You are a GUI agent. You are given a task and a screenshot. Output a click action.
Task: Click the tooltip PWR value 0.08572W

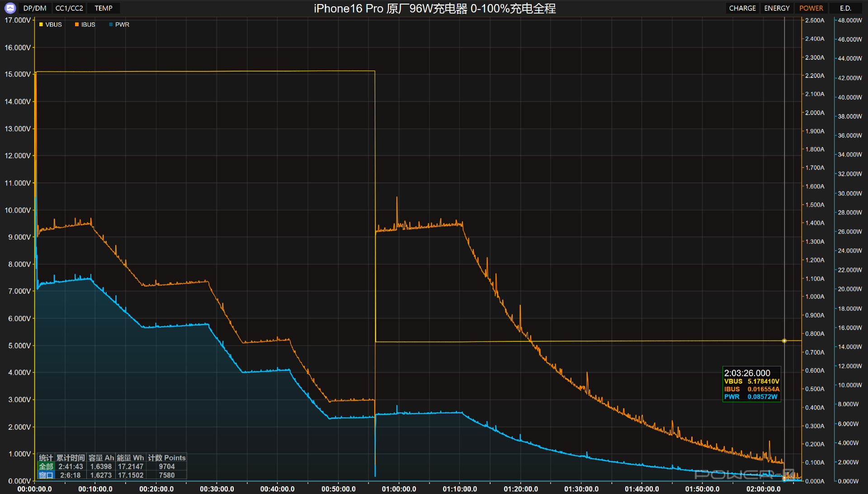762,397
